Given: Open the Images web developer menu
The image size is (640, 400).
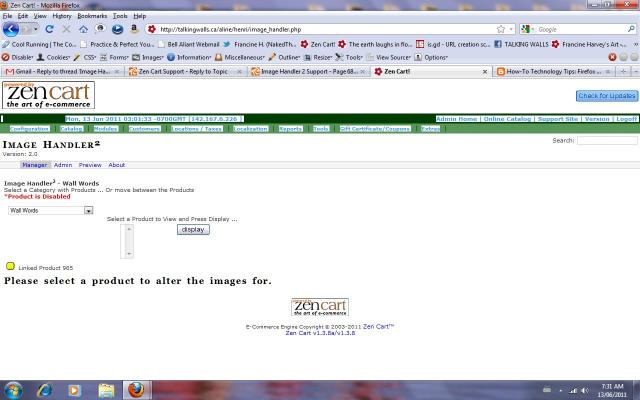Looking at the screenshot, I should click(x=148, y=58).
